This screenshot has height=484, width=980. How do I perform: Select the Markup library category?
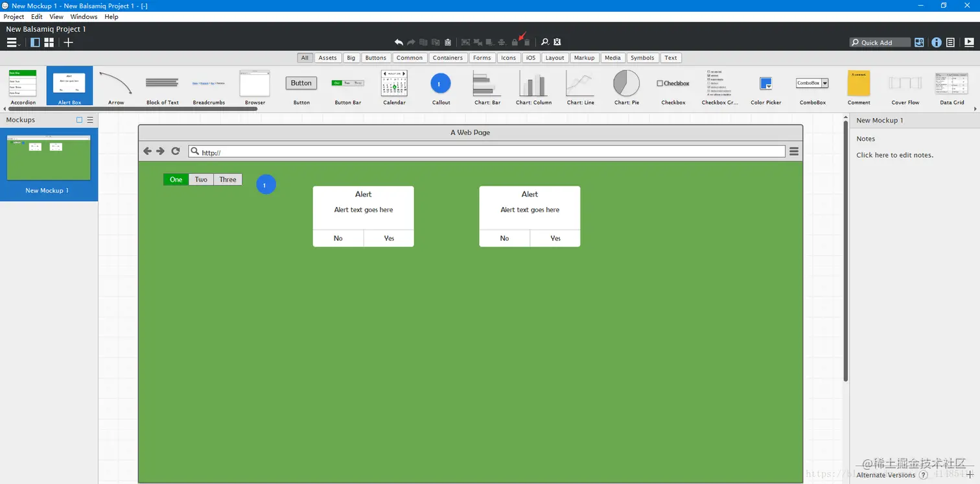[x=584, y=58]
